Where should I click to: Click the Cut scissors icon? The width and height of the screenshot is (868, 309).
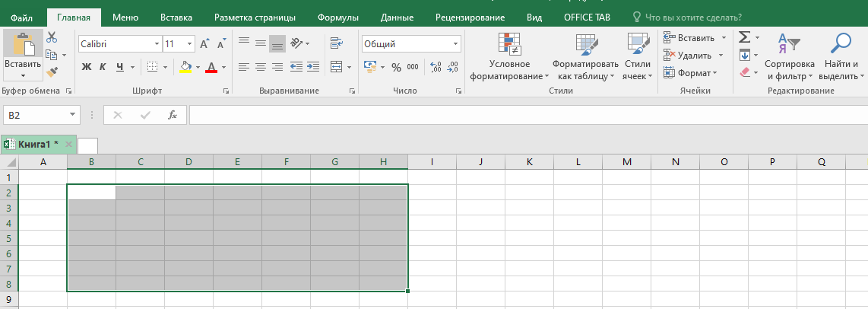coord(52,38)
